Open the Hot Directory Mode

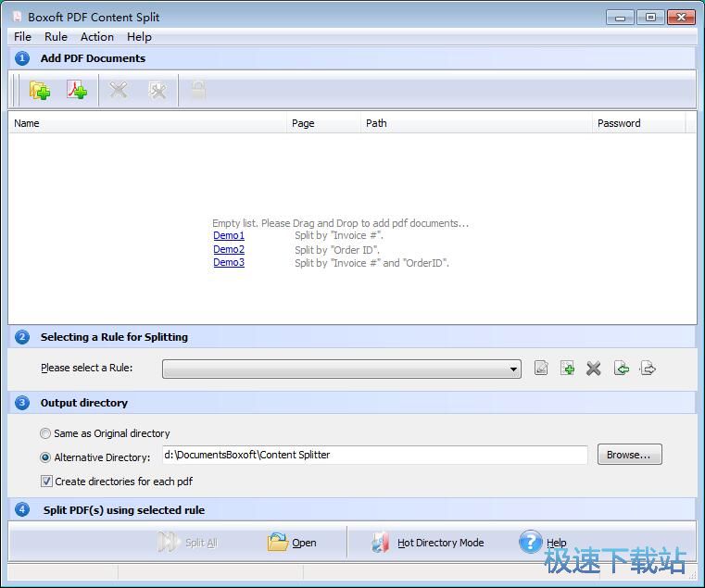[428, 543]
